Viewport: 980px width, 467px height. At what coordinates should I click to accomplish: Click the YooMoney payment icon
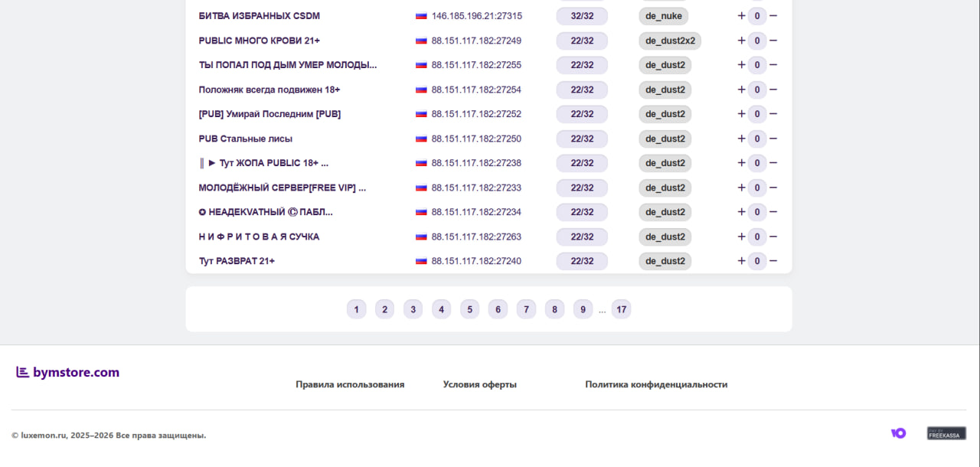click(x=898, y=433)
